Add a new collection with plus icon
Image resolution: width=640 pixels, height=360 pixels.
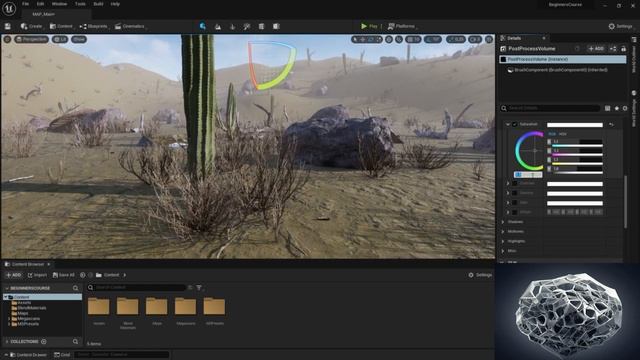pos(44,342)
